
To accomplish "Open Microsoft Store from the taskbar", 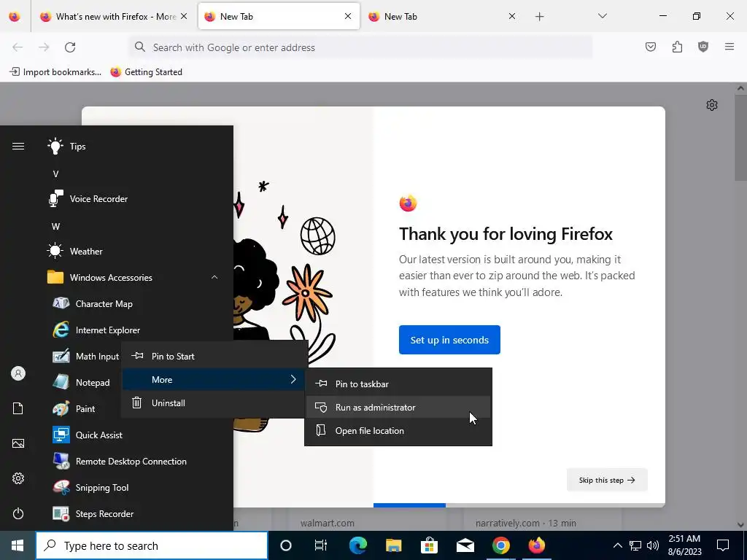I will pos(429,545).
